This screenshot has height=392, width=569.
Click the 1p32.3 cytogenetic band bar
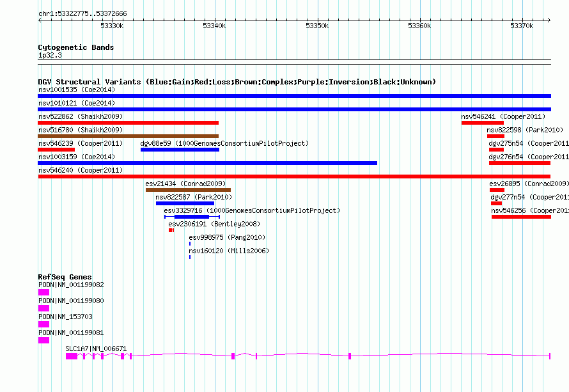(294, 62)
